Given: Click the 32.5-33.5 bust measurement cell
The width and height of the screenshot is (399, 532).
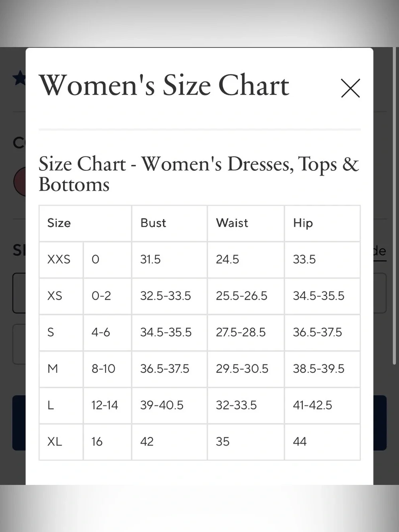Looking at the screenshot, I should (x=170, y=296).
